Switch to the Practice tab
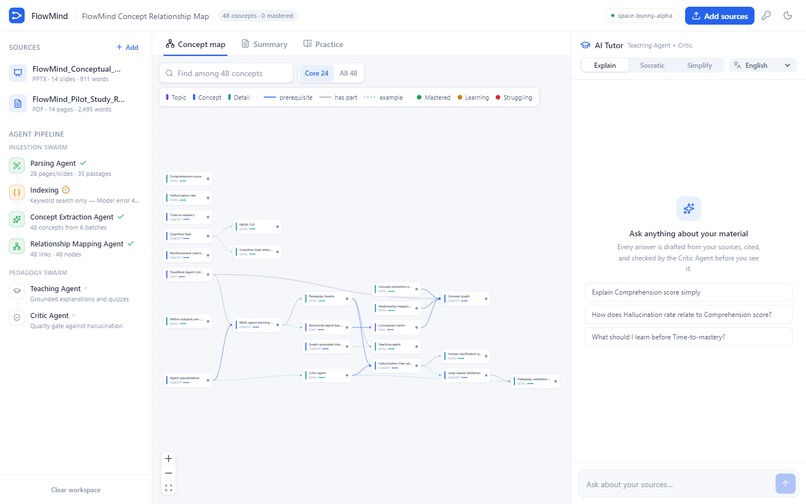Viewport: 806px width, 504px height. (x=323, y=44)
